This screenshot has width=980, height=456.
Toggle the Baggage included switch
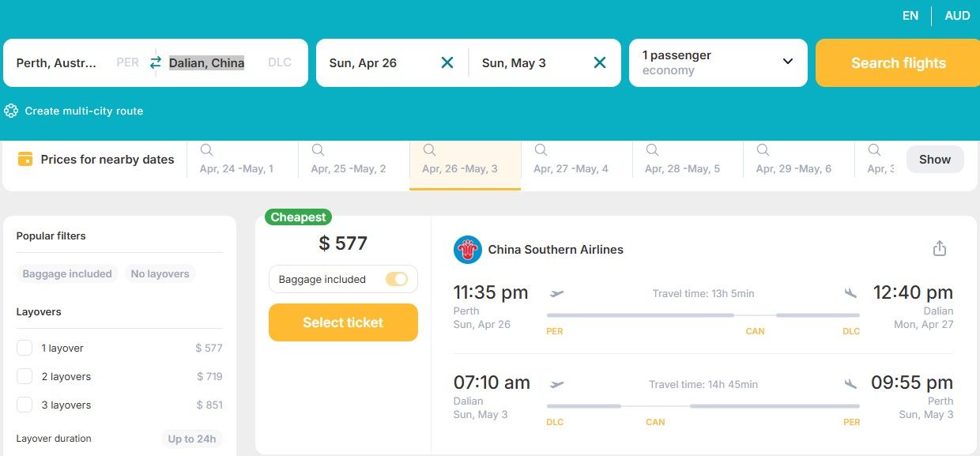pyautogui.click(x=396, y=279)
